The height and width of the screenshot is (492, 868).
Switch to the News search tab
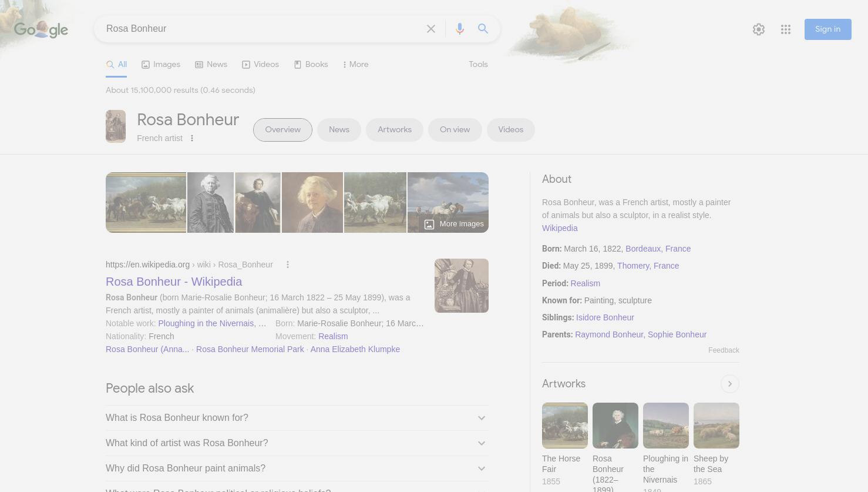pos(211,65)
